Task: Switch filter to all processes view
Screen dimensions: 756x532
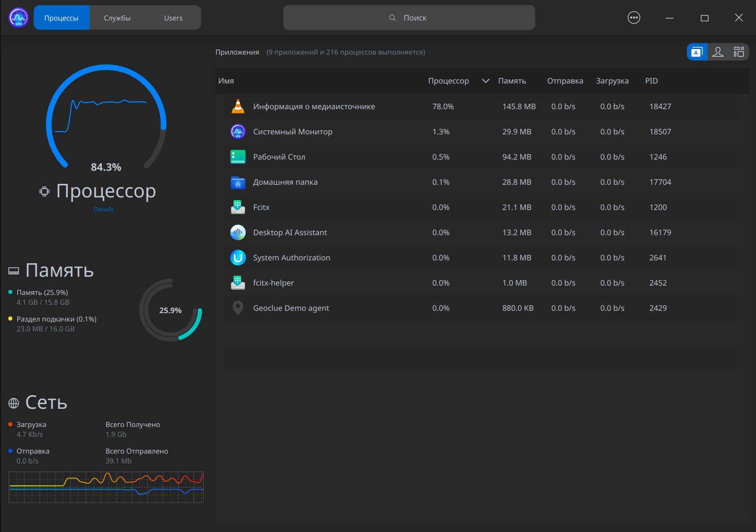Action: pos(739,52)
